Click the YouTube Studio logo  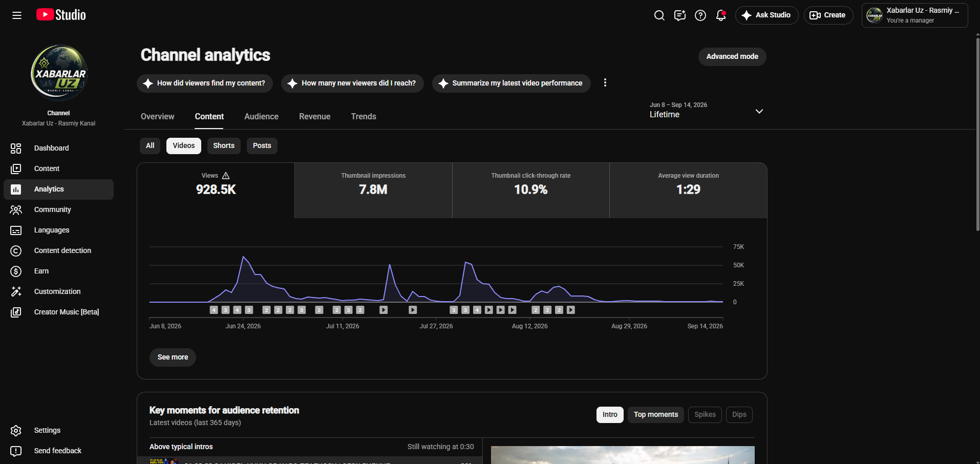coord(61,15)
